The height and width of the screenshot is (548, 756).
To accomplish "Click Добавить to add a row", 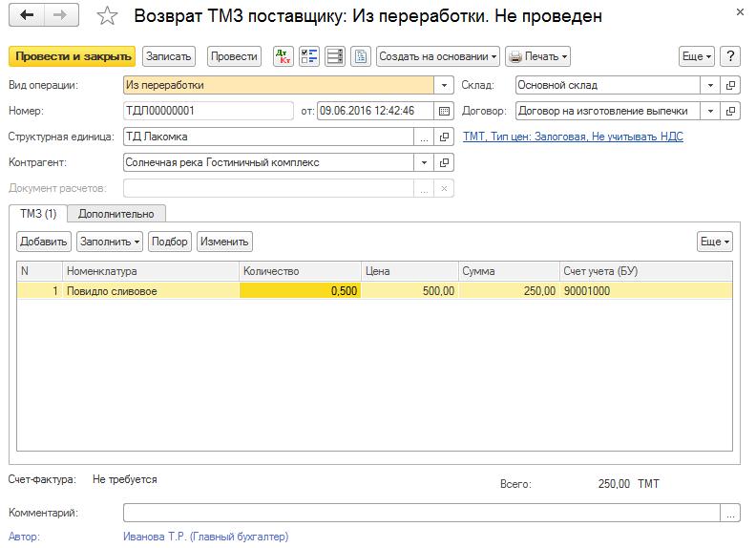I will click(44, 242).
